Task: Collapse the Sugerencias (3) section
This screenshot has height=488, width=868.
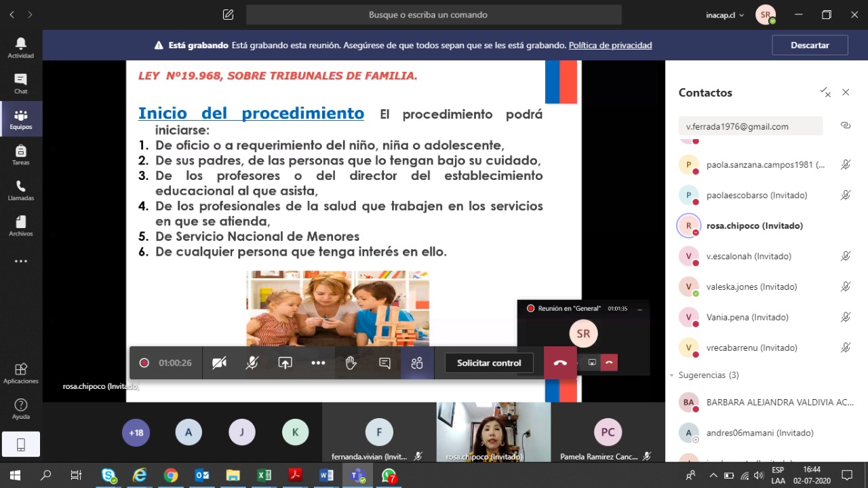Action: pos(672,375)
